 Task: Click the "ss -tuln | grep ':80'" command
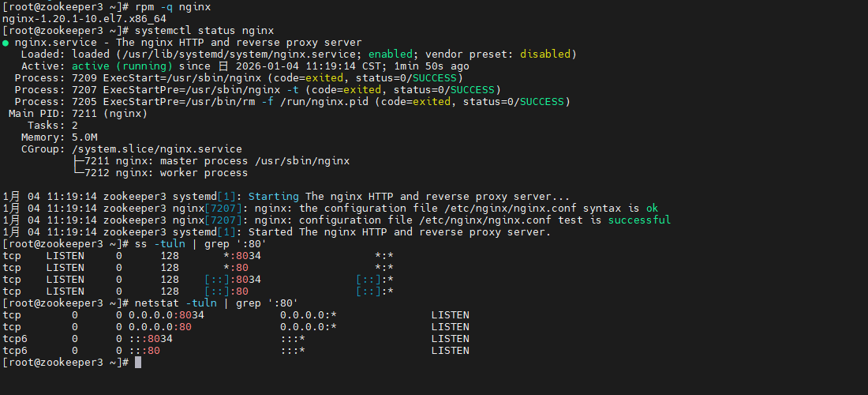[201, 244]
